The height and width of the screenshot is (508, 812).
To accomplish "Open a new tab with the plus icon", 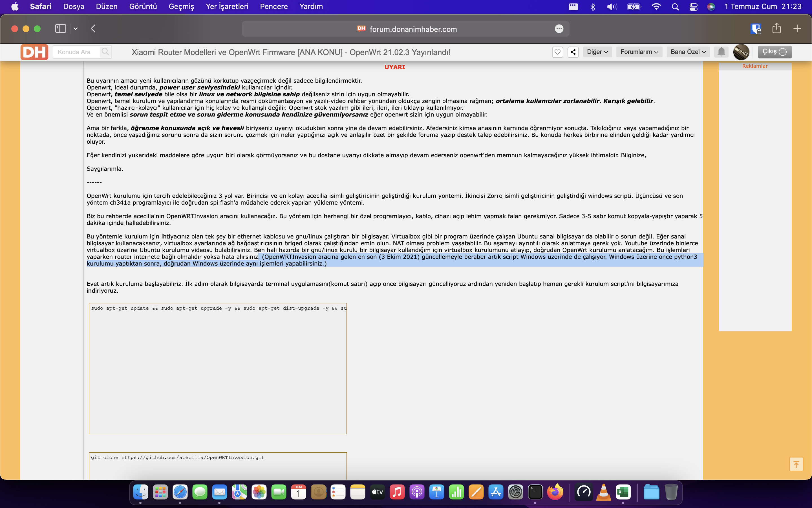I will pos(797,29).
